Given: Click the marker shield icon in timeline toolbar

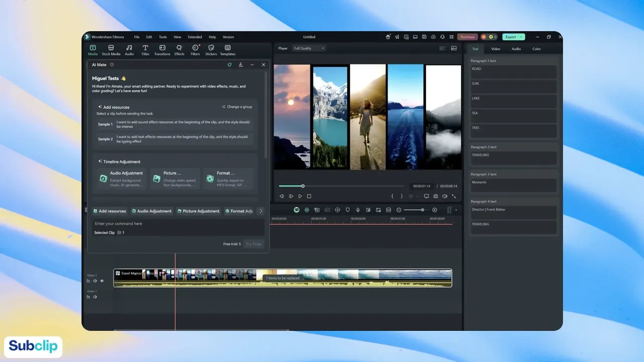Looking at the screenshot, I should 347,210.
